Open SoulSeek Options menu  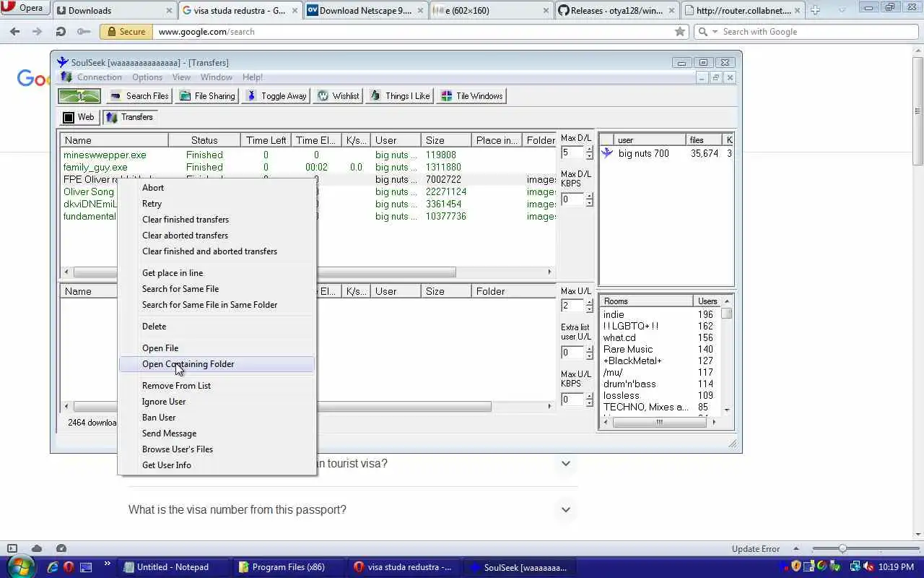tap(147, 77)
